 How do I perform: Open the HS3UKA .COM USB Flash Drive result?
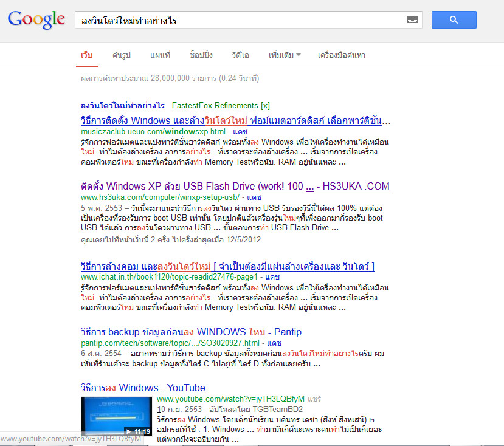click(x=235, y=186)
